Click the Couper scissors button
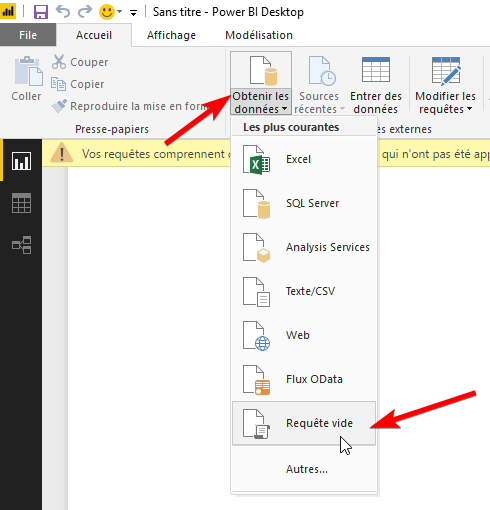 (80, 62)
